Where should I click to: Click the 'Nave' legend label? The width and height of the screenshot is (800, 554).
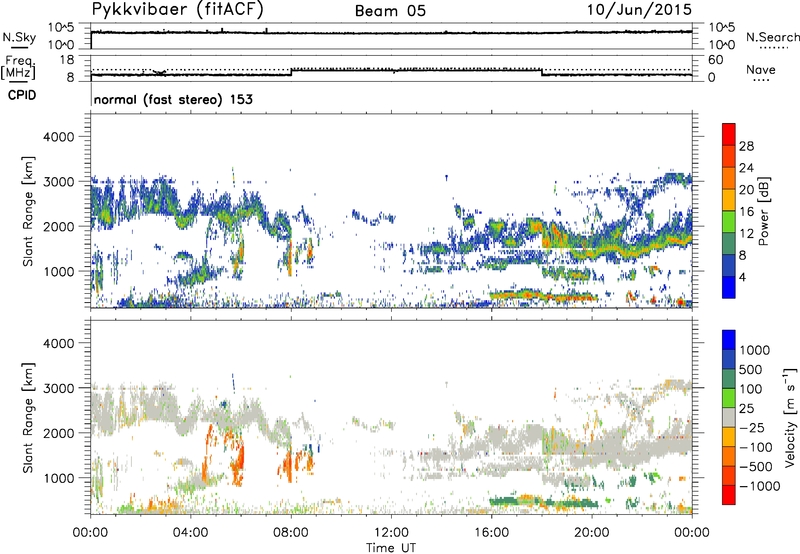[761, 69]
